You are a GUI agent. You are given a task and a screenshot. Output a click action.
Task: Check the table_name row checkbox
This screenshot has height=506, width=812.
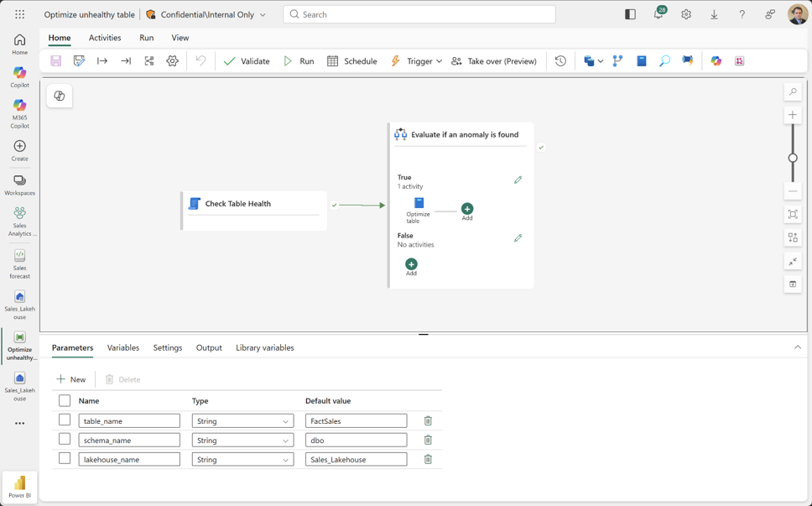pos(65,420)
